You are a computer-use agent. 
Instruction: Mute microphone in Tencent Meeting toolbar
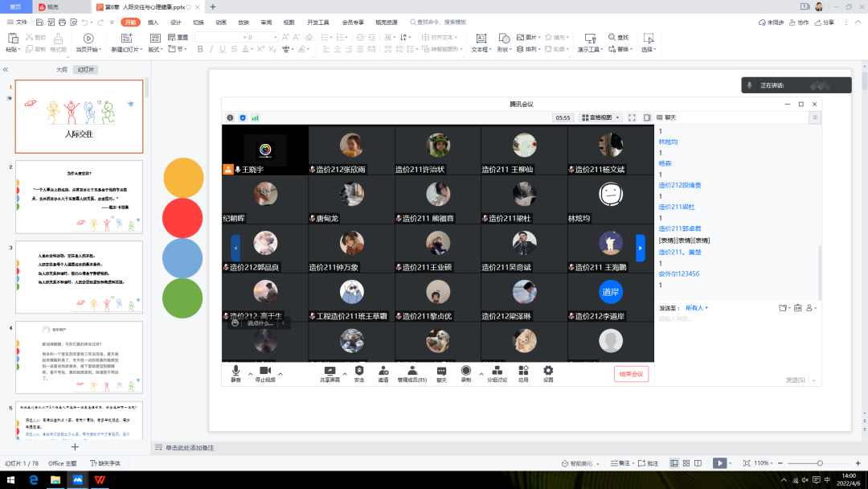pos(235,372)
